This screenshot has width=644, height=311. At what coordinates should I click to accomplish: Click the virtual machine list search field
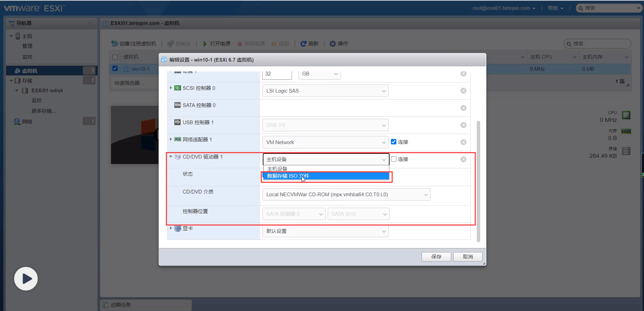tap(597, 43)
